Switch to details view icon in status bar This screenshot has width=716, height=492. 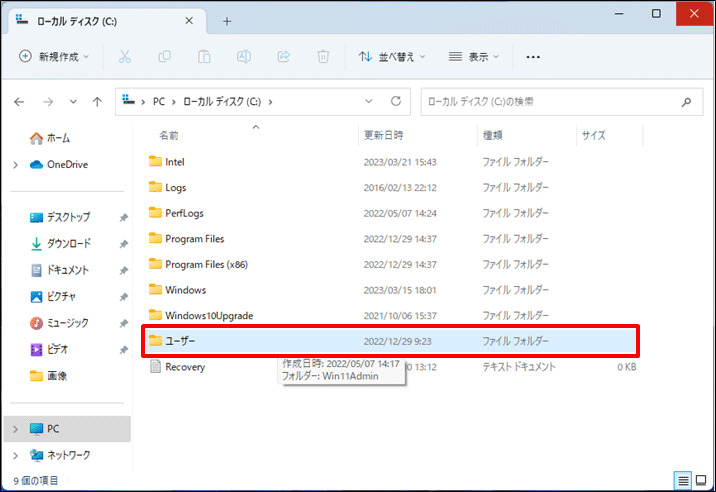coord(683,481)
